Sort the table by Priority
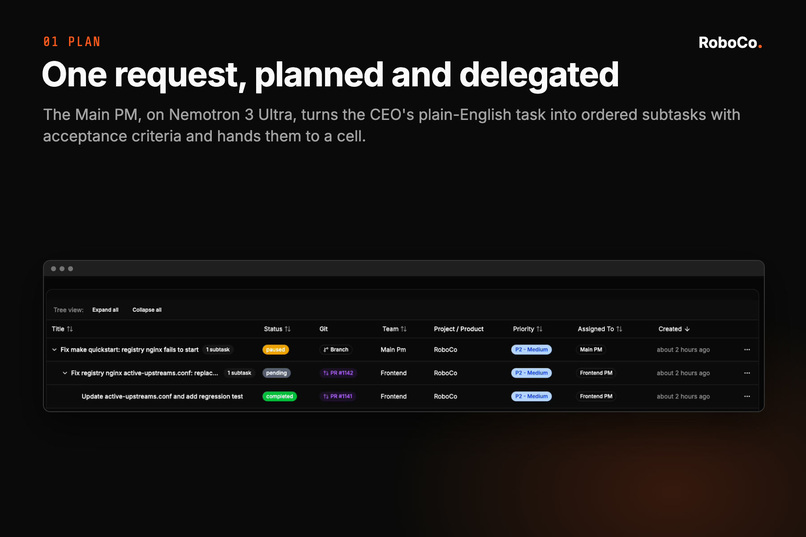This screenshot has height=537, width=806. tap(527, 329)
